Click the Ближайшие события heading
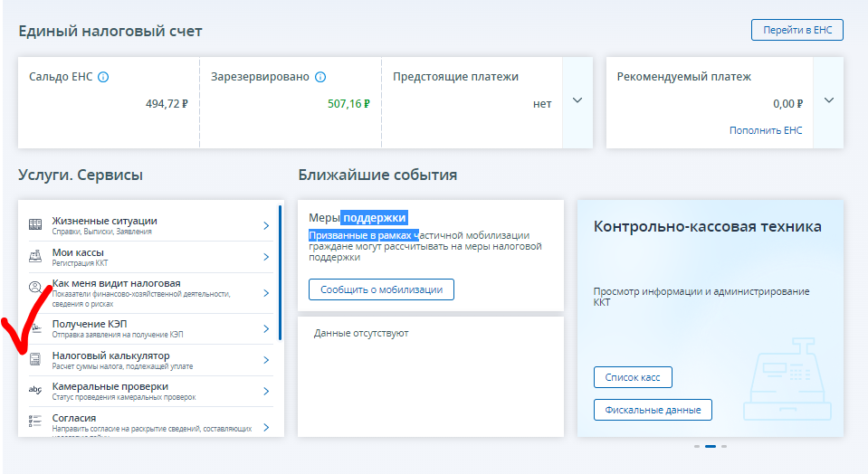The height and width of the screenshot is (474, 868). click(377, 175)
